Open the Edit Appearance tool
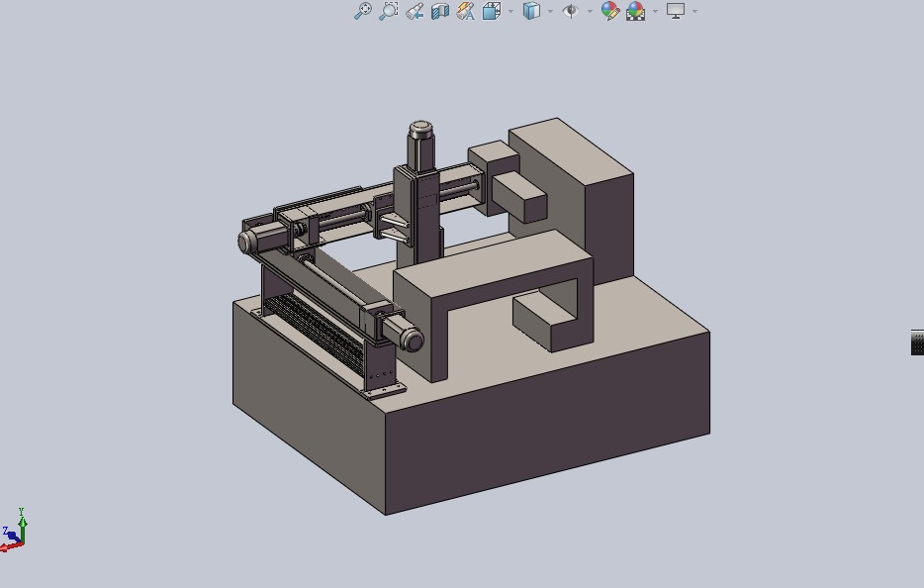 (610, 11)
